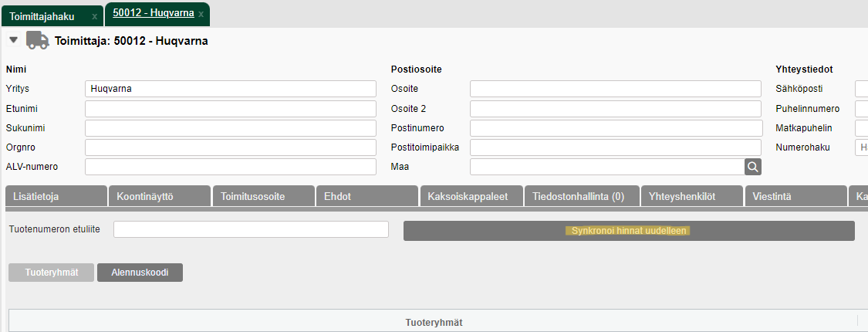Viewport: 868px width, 332px height.
Task: Focus the Postitoimipaikka input field
Action: click(x=616, y=147)
